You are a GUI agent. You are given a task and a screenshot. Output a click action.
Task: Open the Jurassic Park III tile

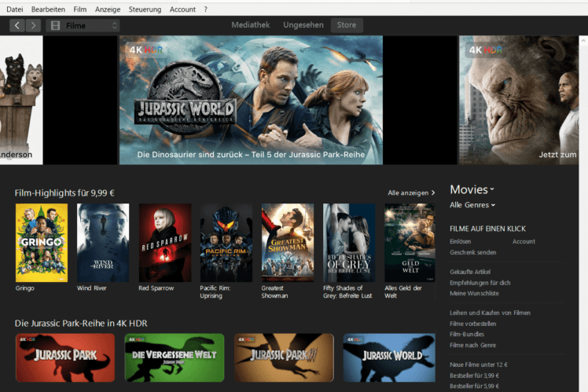point(284,358)
